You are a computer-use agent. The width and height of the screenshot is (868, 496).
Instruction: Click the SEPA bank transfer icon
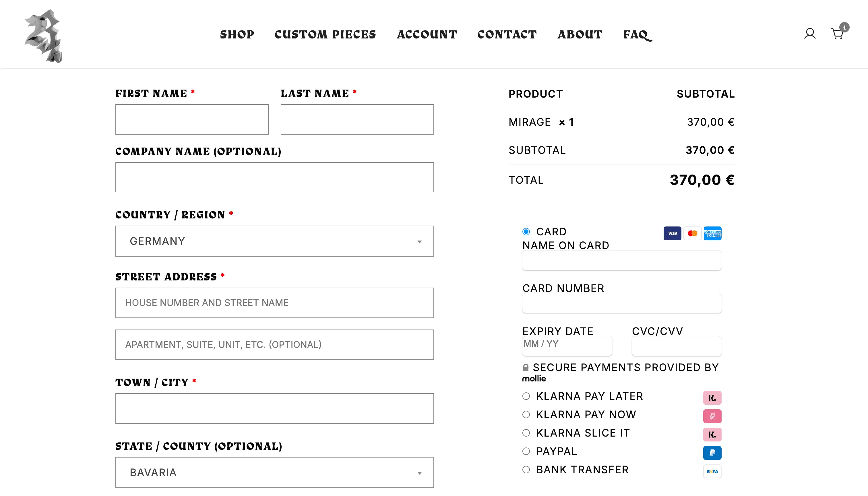click(712, 471)
